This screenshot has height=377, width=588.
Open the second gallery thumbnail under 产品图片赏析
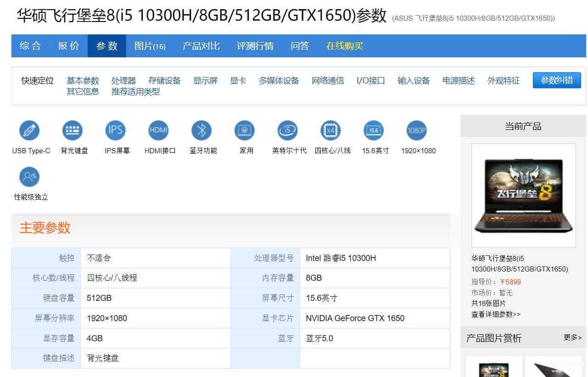point(553,366)
